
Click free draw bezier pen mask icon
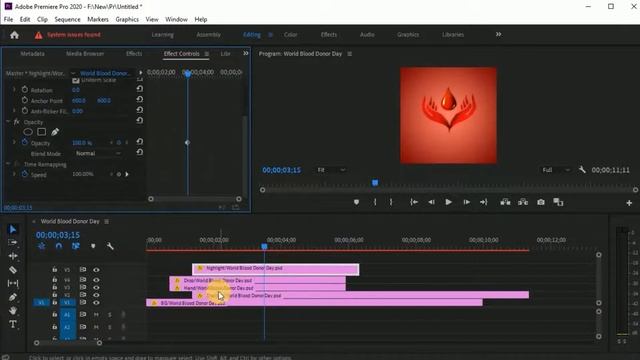click(x=55, y=132)
